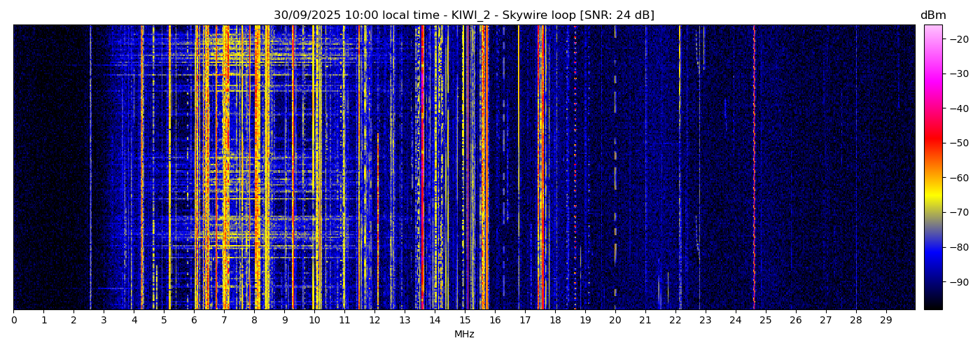Select the 14 MHz axis tick label
Screen dimensions: 980x350
pyautogui.click(x=435, y=321)
